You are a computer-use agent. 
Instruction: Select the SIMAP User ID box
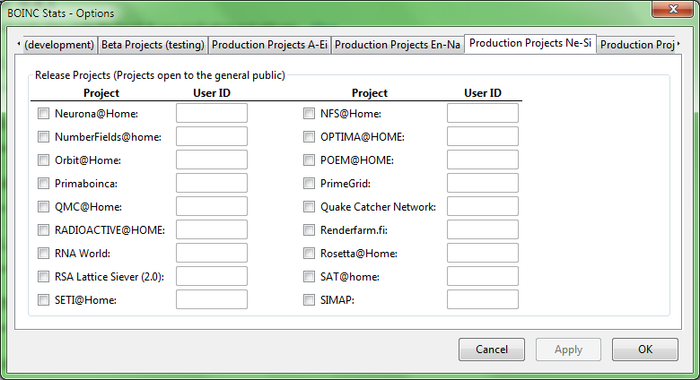[x=483, y=299]
